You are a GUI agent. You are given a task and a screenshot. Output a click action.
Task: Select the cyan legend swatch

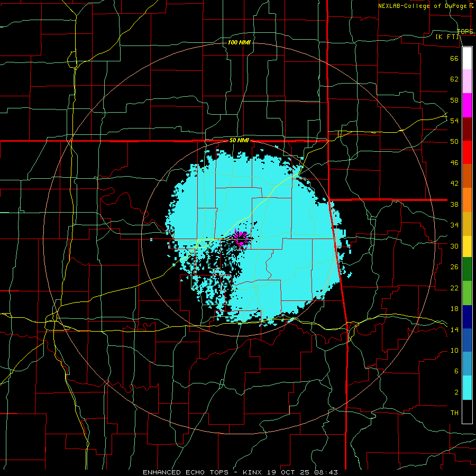tap(467, 388)
